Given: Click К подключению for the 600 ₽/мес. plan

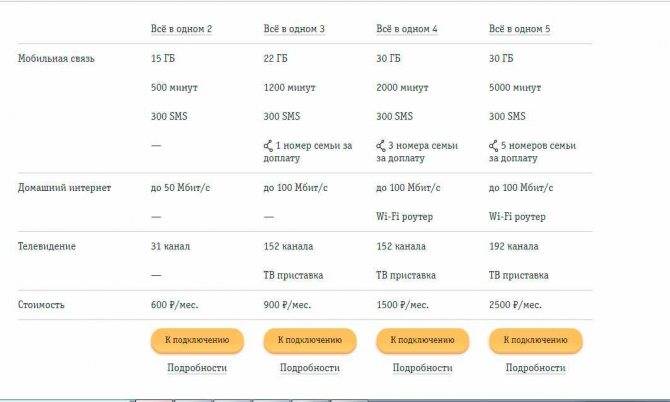Looking at the screenshot, I should 197,340.
